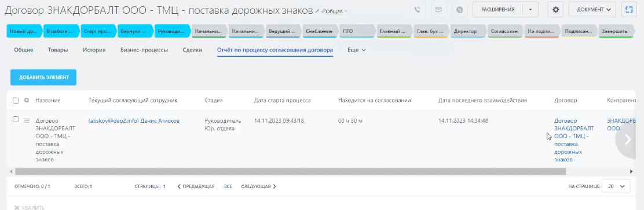
Task: Open the РАСШИРЕНИЯ dropdown arrow
Action: (530, 9)
